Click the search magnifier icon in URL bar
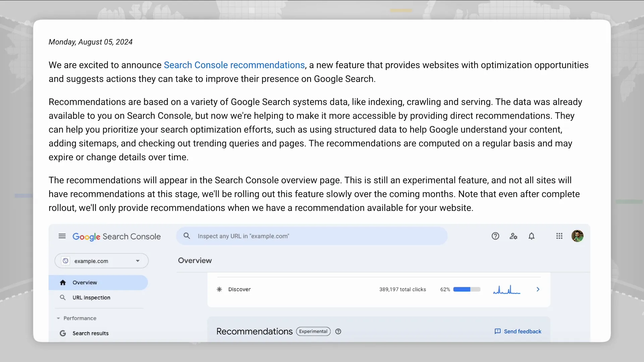The height and width of the screenshot is (362, 644). point(187,236)
